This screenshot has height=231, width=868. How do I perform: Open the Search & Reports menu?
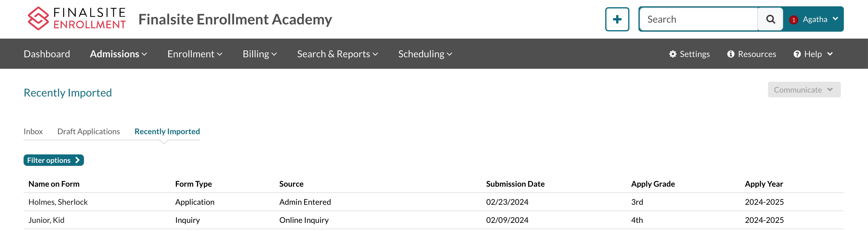[x=337, y=54]
